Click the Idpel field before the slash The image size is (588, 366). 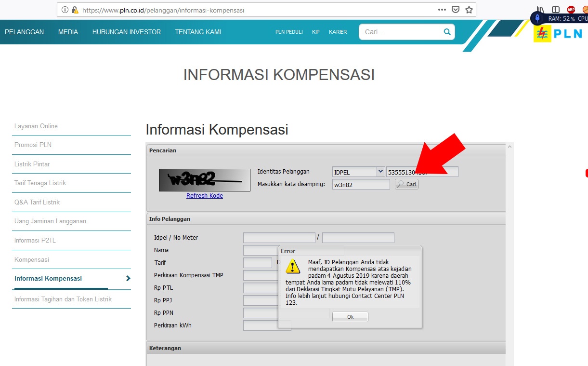279,238
